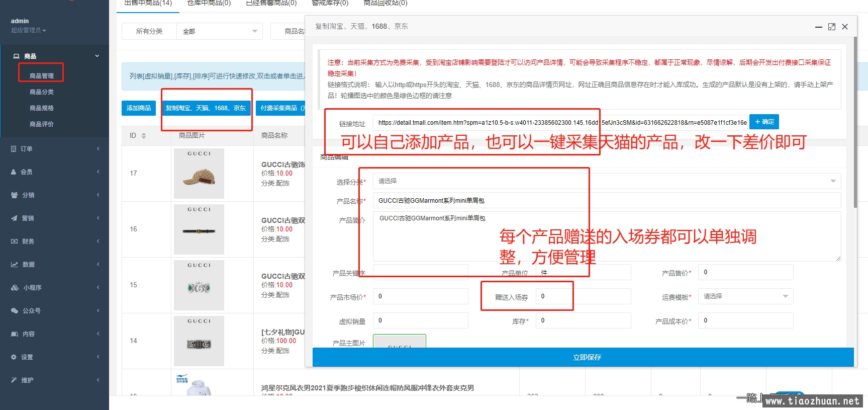The height and width of the screenshot is (410, 868).
Task: Expand the 会员 menu chevron
Action: 98,172
